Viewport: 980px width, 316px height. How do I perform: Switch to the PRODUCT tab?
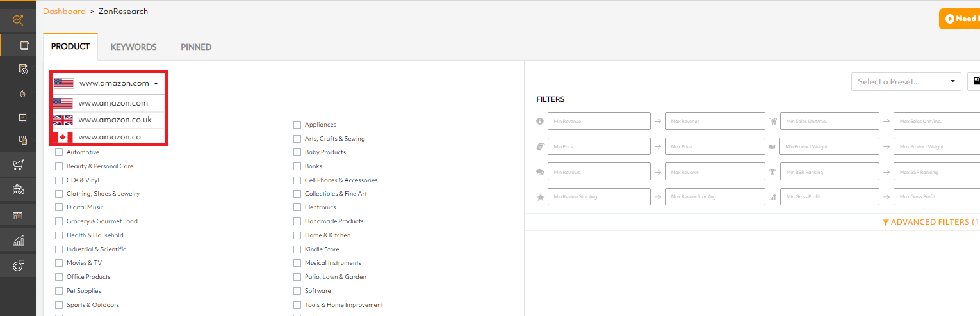tap(70, 47)
